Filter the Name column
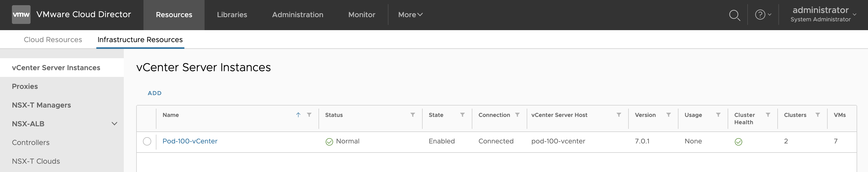The width and height of the screenshot is (868, 172). point(309,115)
